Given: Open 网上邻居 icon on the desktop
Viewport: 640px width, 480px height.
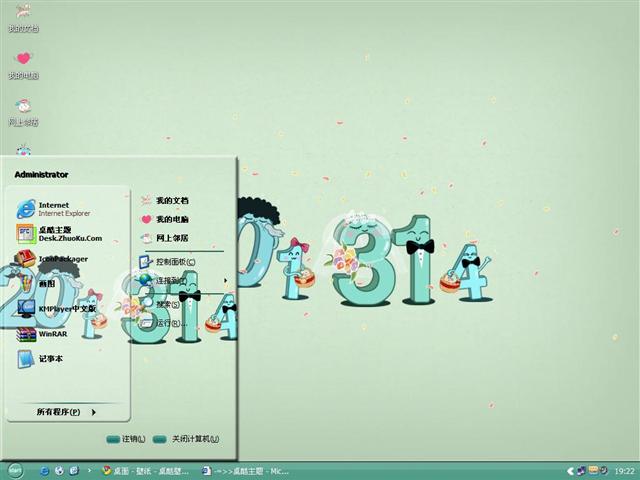Looking at the screenshot, I should click(23, 111).
